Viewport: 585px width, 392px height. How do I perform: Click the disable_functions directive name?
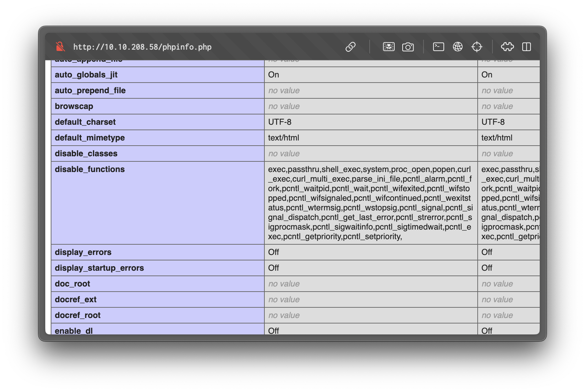point(90,169)
